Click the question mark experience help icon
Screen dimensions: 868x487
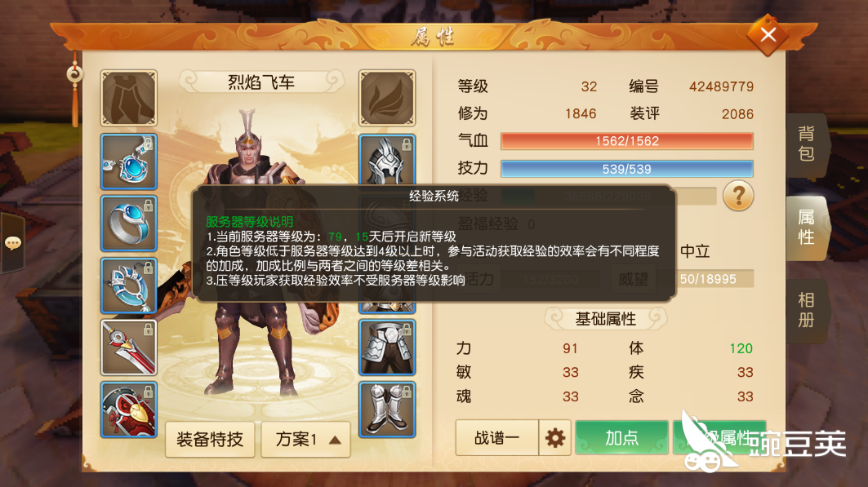pos(738,196)
